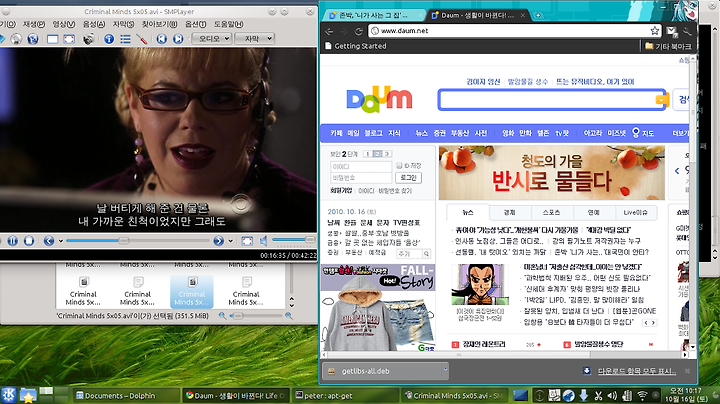The height and width of the screenshot is (404, 720).
Task: Open the 음성(A) menu in SMPlayer
Action: (x=94, y=24)
